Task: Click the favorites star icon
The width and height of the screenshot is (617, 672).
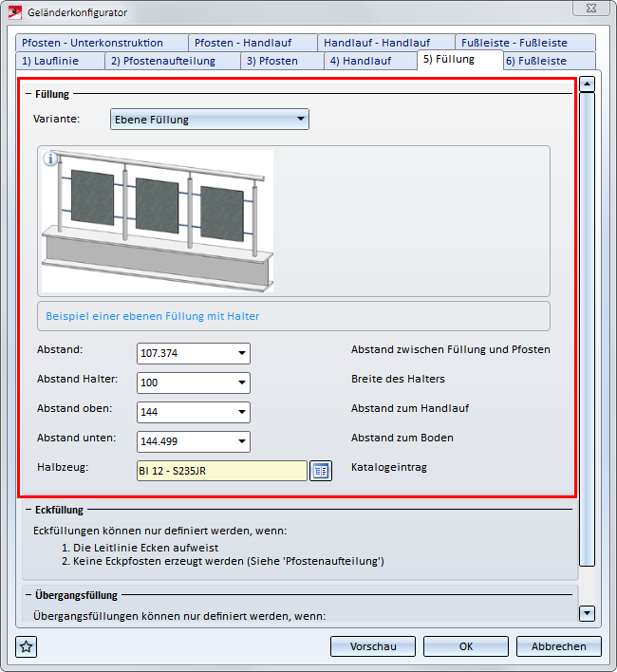Action: [27, 646]
